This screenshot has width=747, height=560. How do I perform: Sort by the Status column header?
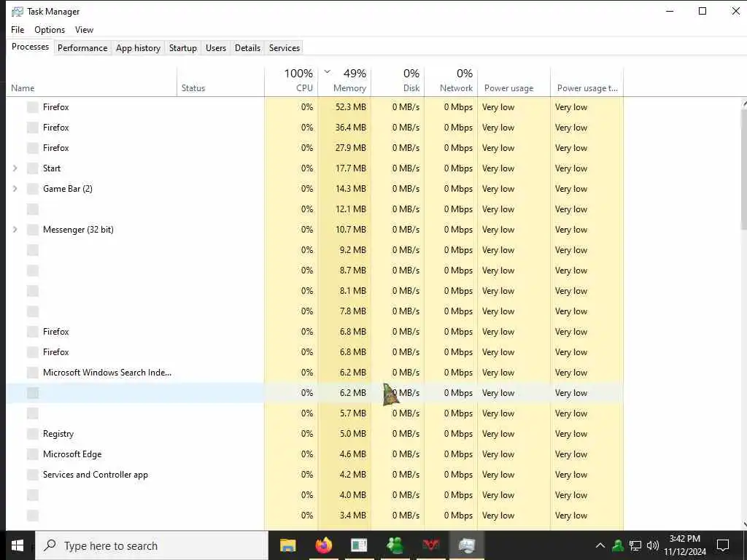(x=220, y=82)
